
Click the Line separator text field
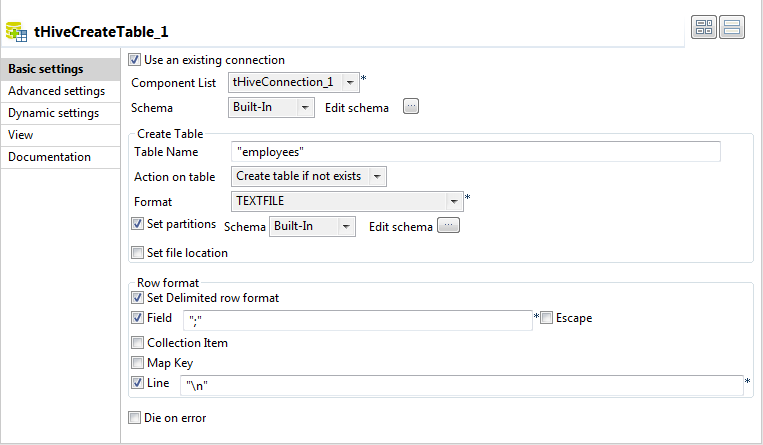460,386
